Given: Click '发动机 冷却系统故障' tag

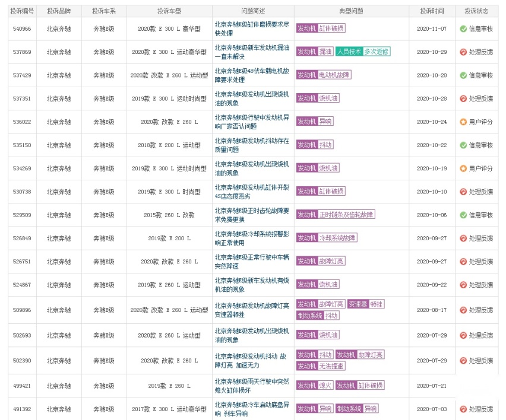Looking at the screenshot, I should (x=327, y=237).
